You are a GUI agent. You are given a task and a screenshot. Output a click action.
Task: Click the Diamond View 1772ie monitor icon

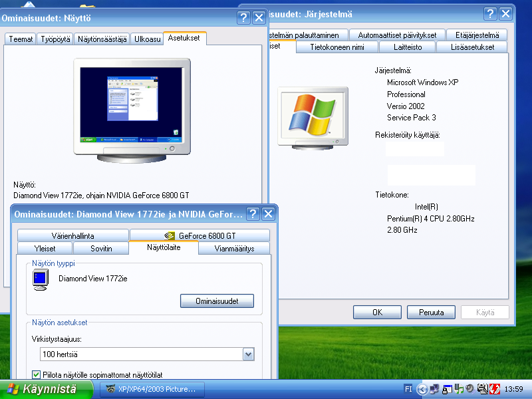click(41, 279)
